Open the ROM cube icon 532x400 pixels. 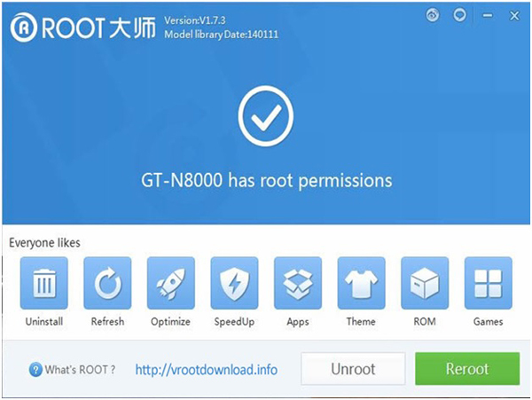tap(425, 283)
